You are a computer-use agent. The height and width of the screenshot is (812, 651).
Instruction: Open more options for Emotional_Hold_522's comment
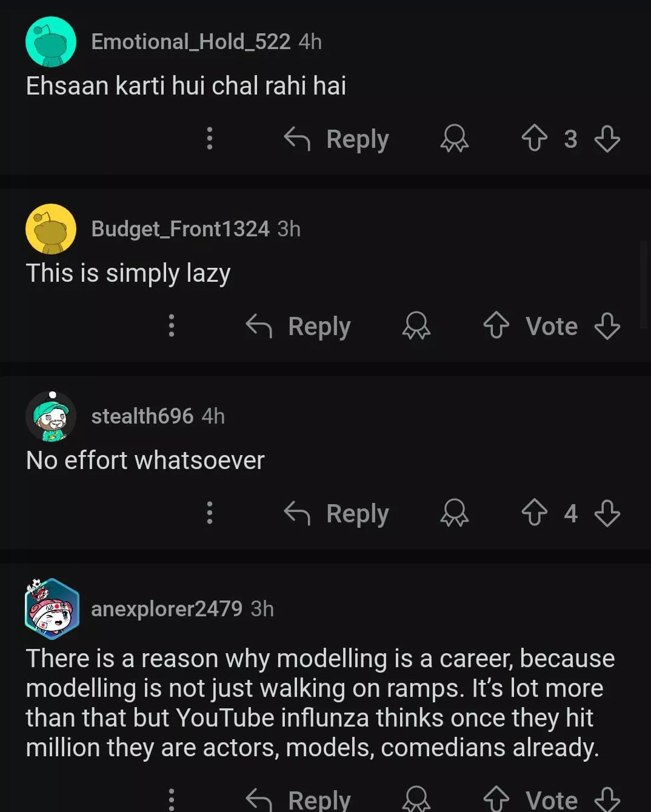click(x=210, y=138)
